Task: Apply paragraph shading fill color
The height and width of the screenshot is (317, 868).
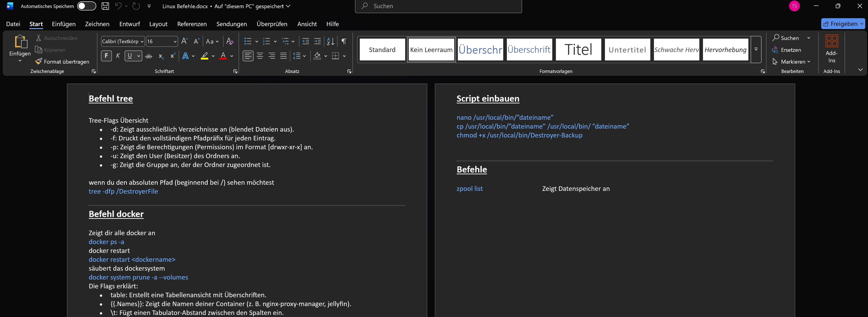Action: point(317,56)
